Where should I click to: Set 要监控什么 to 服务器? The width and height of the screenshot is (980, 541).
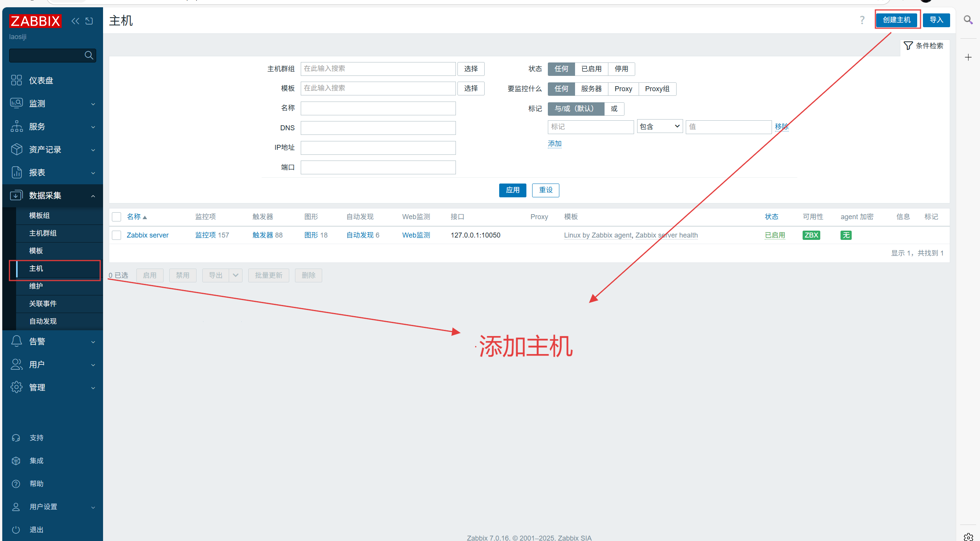(x=591, y=89)
